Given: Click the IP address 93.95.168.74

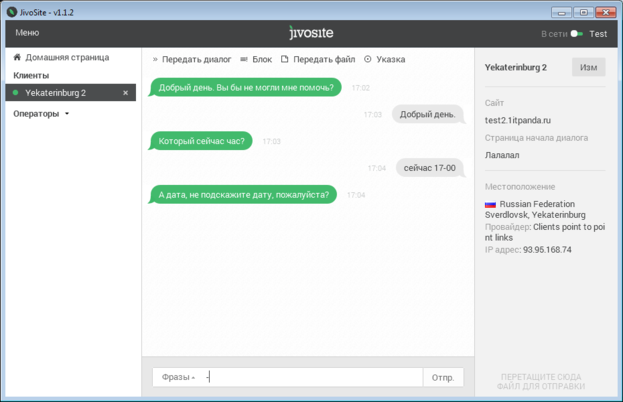Looking at the screenshot, I should pyautogui.click(x=547, y=250).
